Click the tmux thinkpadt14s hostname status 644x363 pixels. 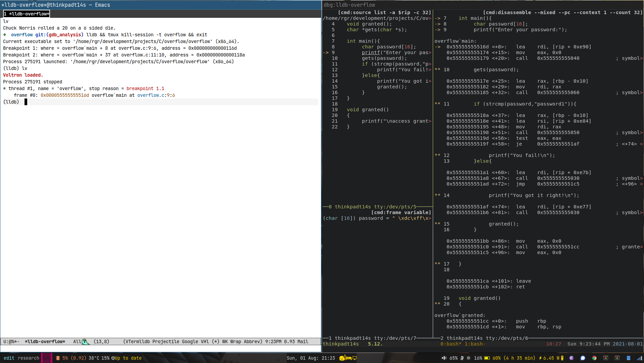341,344
